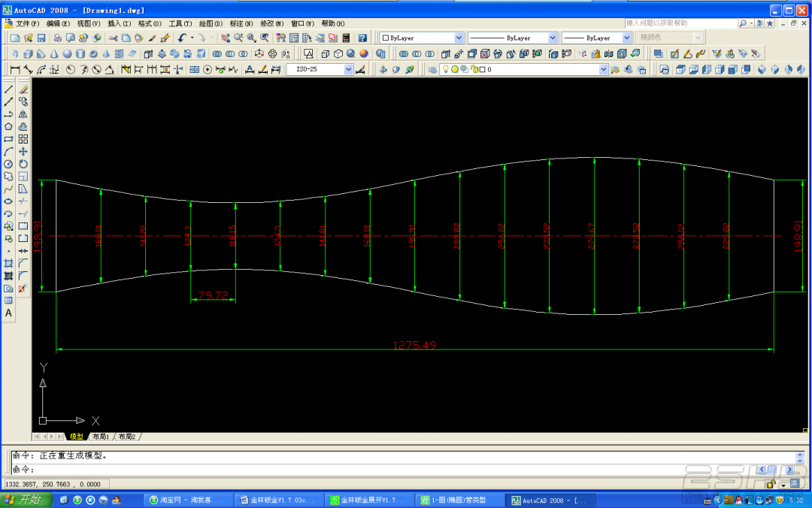This screenshot has width=812, height=508.
Task: Click the Mirror modify tool
Action: [x=23, y=114]
